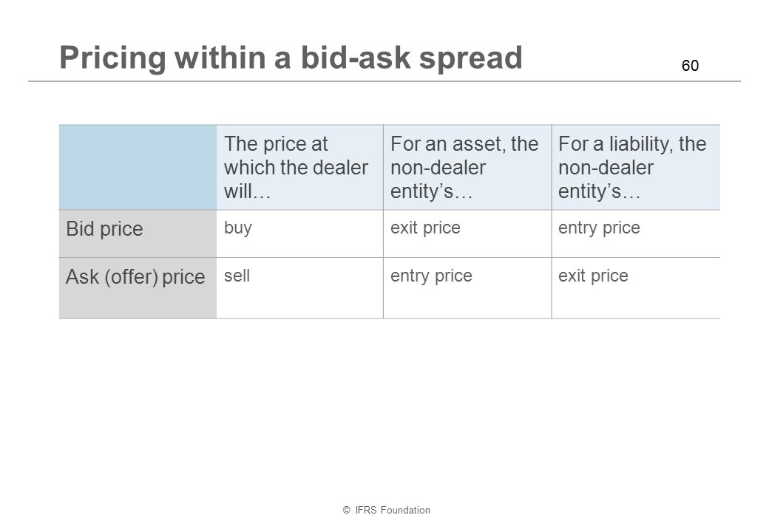Click 'exit price' in the Ask price row
Image resolution: width=769 pixels, height=532 pixels.
[593, 276]
